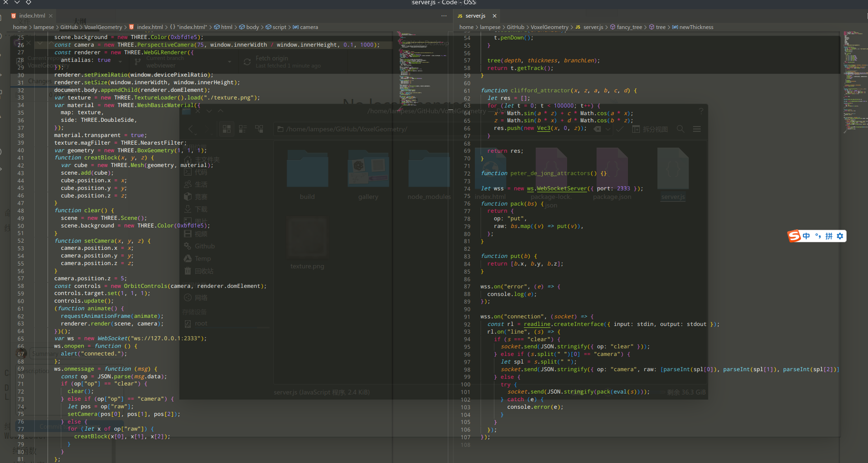Click the 'camera' symbol in the left breadcrumb

tap(305, 27)
